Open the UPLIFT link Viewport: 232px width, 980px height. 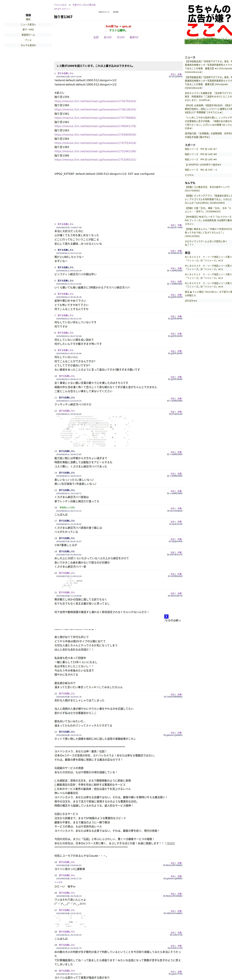point(58,9)
